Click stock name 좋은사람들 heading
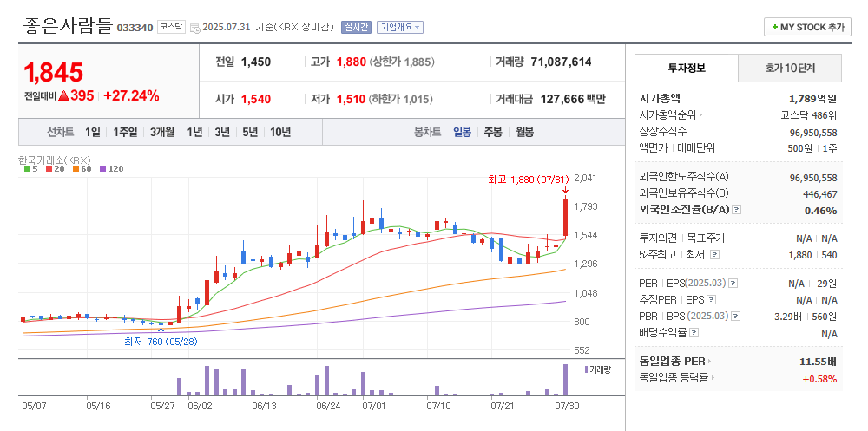Image resolution: width=868 pixels, height=431 pixels. pos(68,25)
